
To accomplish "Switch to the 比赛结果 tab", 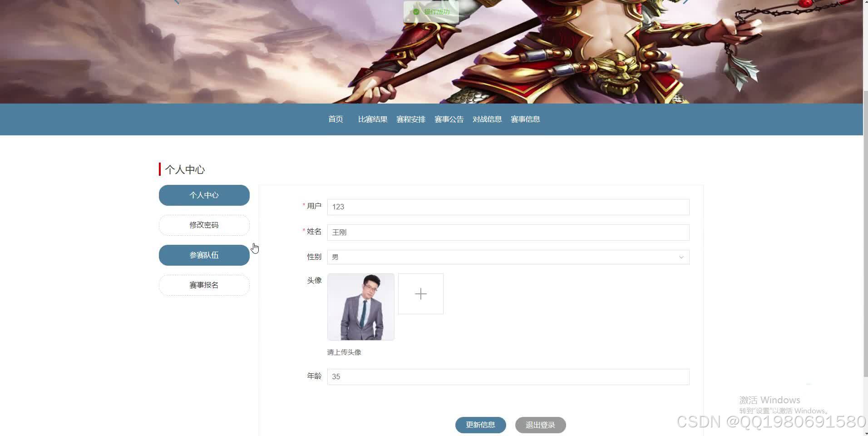I will (372, 119).
